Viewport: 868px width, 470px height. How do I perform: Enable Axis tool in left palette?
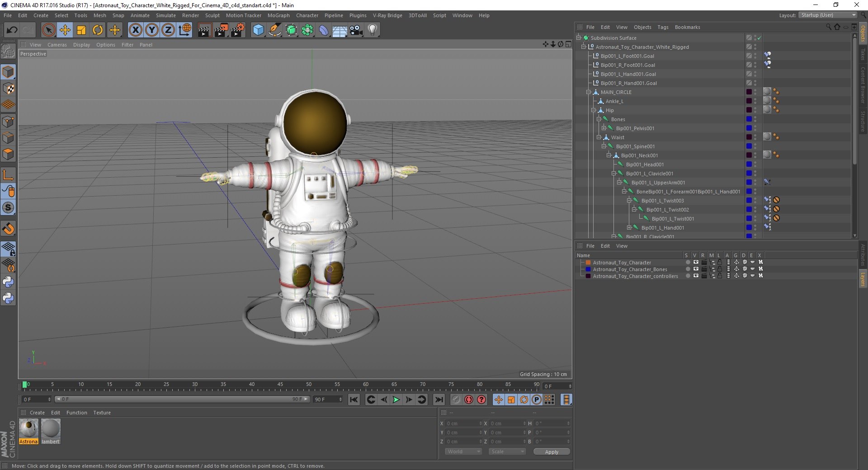pyautogui.click(x=8, y=174)
